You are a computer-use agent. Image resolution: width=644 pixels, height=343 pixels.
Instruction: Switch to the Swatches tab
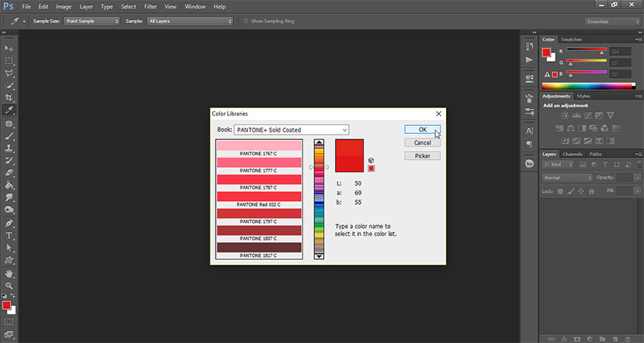pyautogui.click(x=571, y=39)
